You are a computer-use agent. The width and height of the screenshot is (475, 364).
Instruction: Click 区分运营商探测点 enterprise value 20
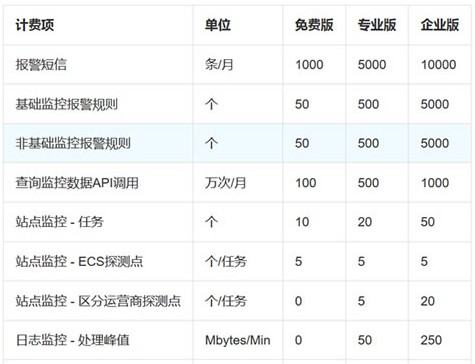pos(427,301)
